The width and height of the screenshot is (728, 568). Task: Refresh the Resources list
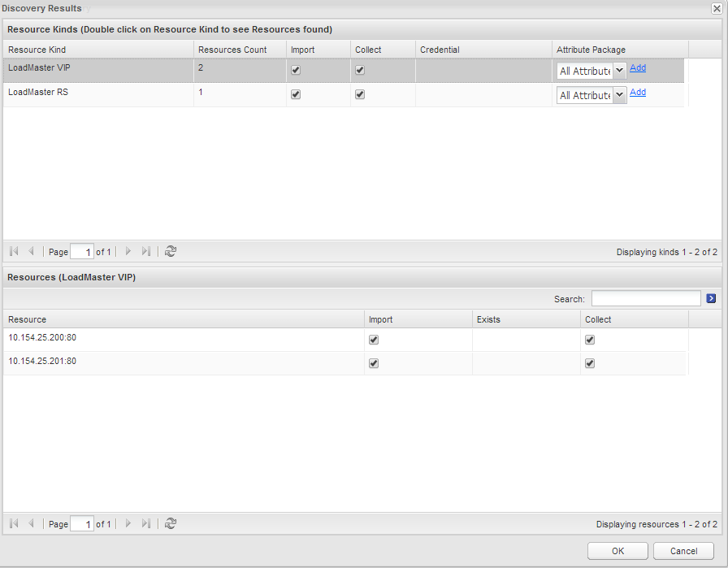(x=171, y=523)
